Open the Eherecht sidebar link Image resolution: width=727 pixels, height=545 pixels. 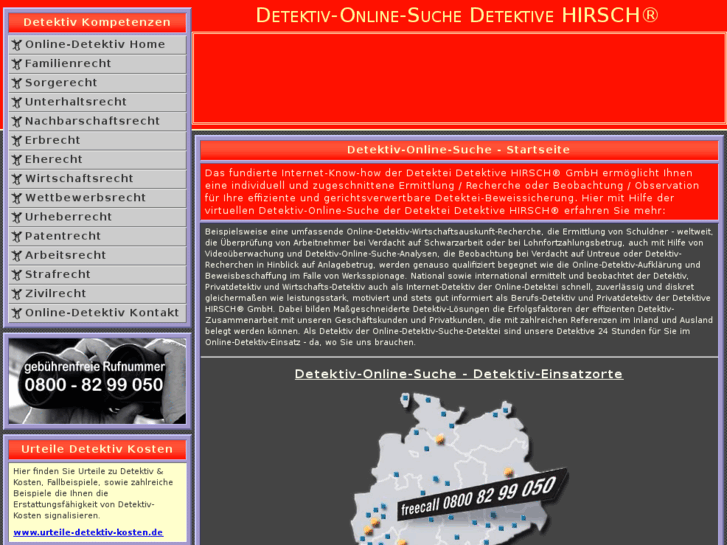pos(97,160)
